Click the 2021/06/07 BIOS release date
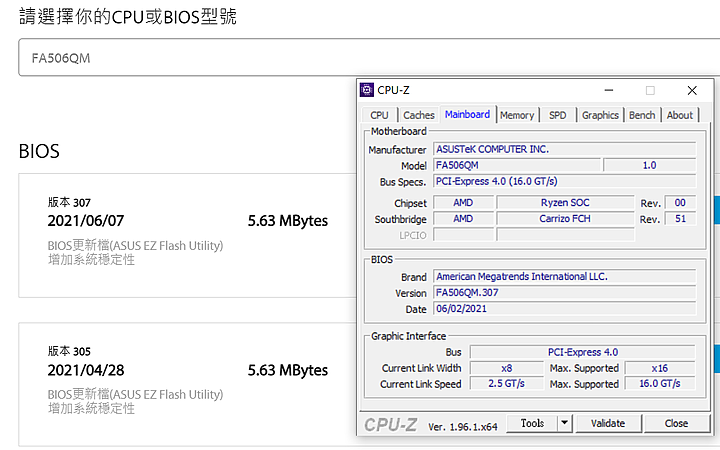 86,221
